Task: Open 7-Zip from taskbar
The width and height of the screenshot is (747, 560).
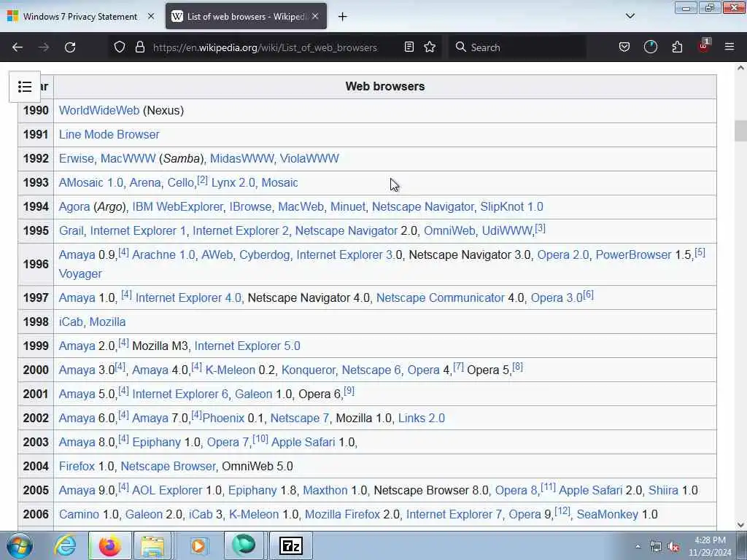Action: point(291,545)
